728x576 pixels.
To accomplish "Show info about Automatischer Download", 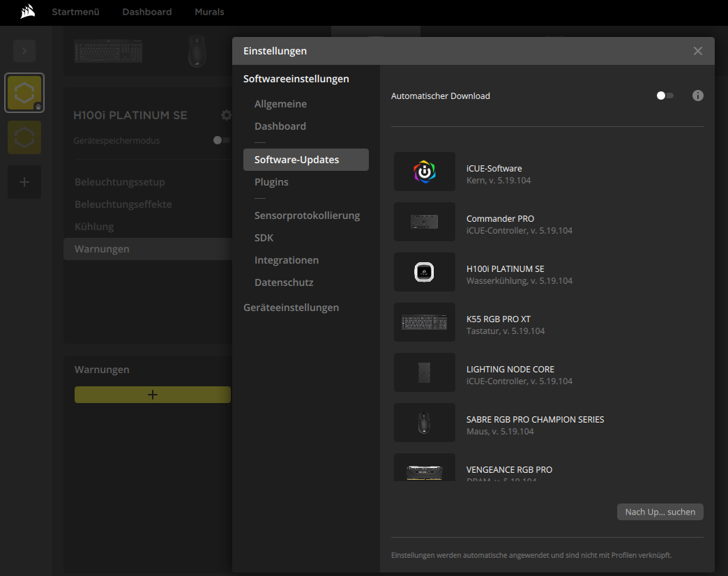I will click(x=698, y=96).
